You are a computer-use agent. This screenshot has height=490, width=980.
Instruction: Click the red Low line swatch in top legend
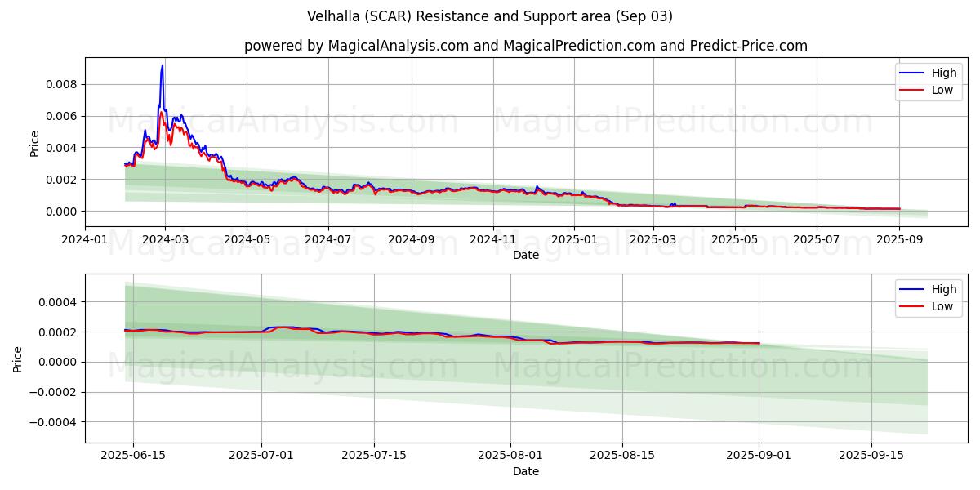(911, 91)
